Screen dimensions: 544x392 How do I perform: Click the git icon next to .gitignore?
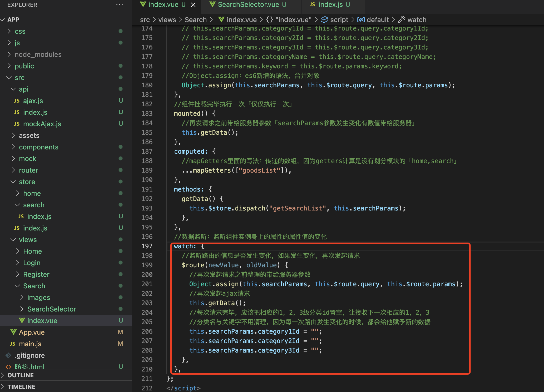8,355
